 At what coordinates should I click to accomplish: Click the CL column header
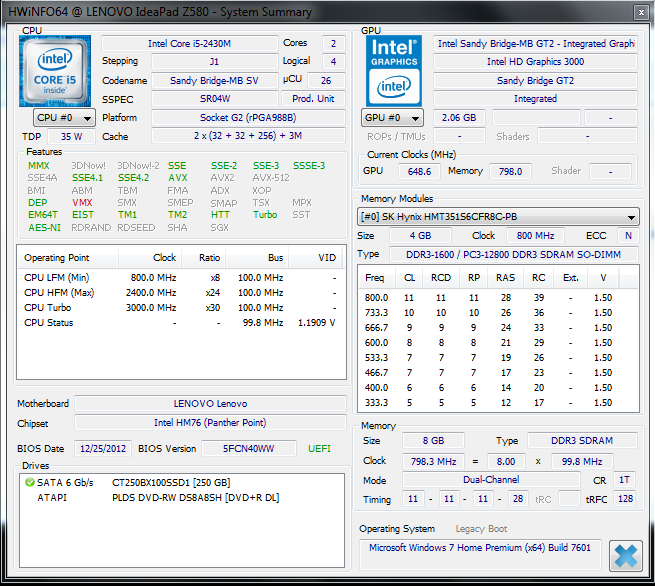coord(409,278)
